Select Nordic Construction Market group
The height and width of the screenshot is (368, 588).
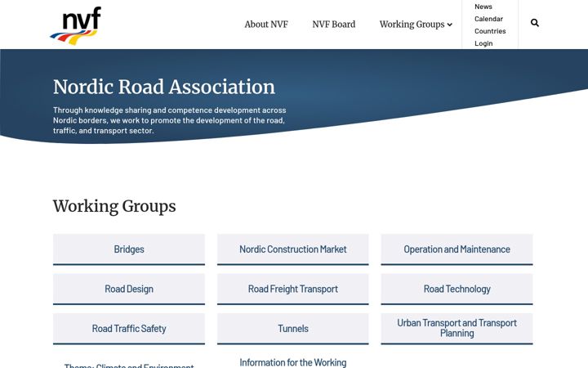pyautogui.click(x=293, y=249)
